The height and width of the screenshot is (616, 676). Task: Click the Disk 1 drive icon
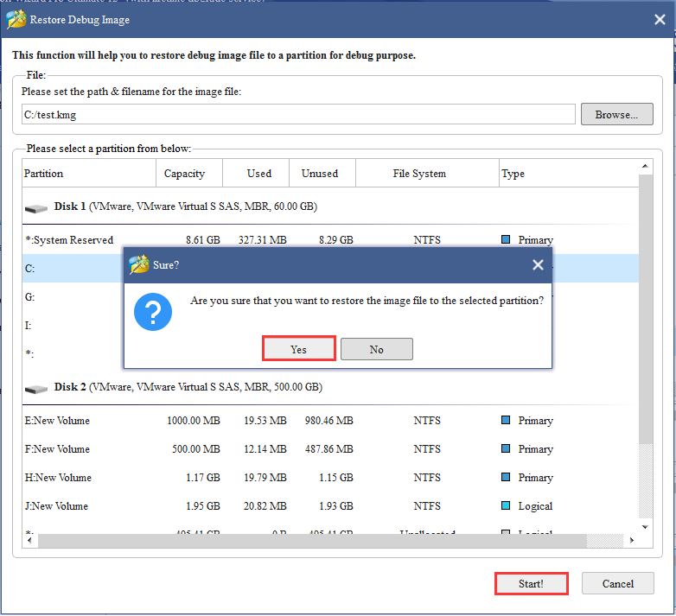coord(36,208)
